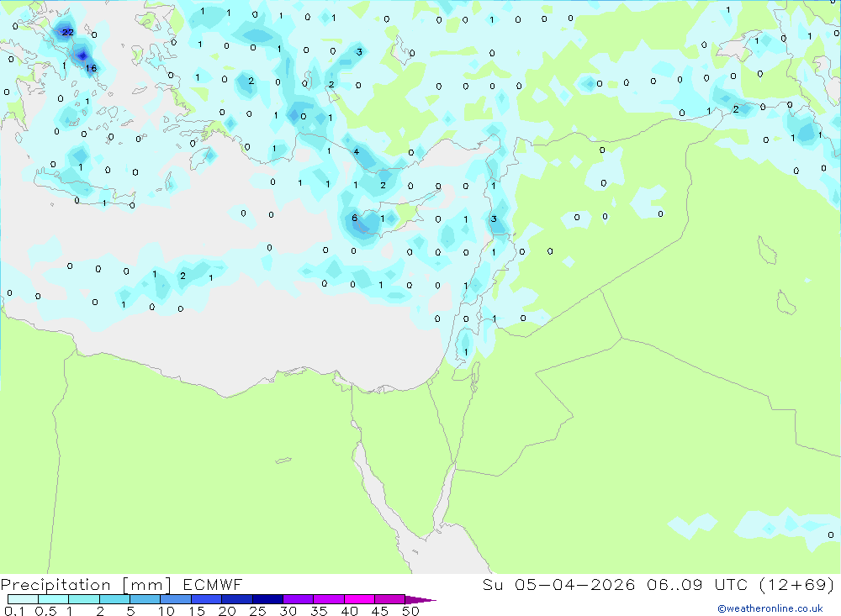Click the '(12+69)' forecast run text

797,584
